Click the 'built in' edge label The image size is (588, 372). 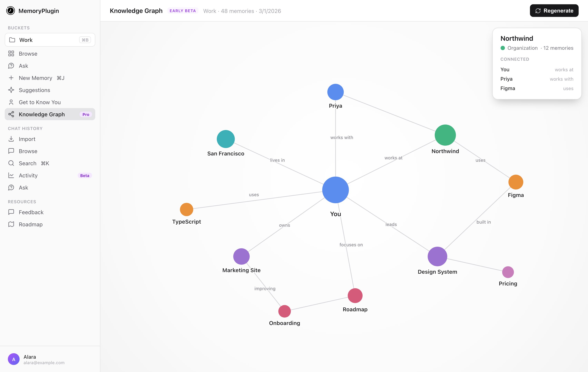[x=484, y=222]
